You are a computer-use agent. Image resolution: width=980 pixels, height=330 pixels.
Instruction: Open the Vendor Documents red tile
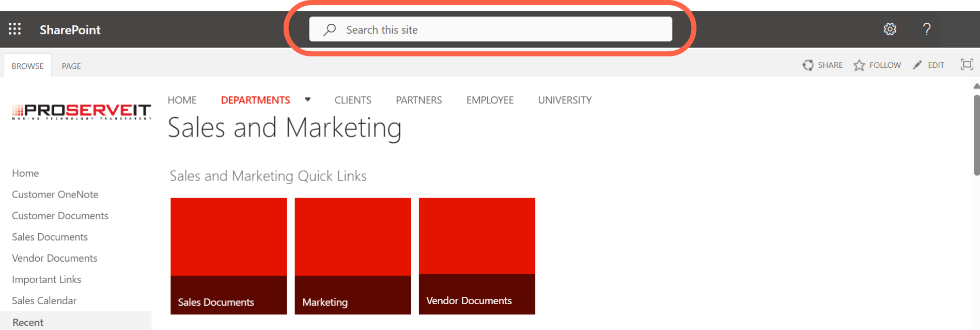pos(477,256)
